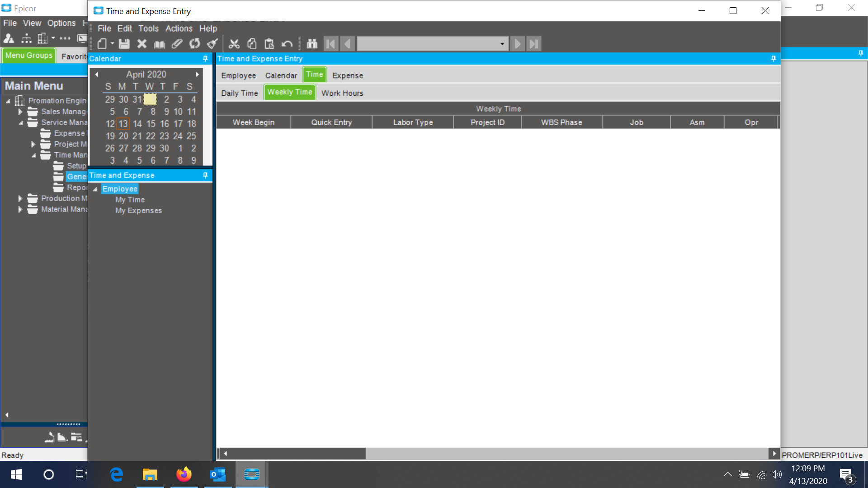Switch to the Calendar tab
This screenshot has width=868, height=488.
281,75
